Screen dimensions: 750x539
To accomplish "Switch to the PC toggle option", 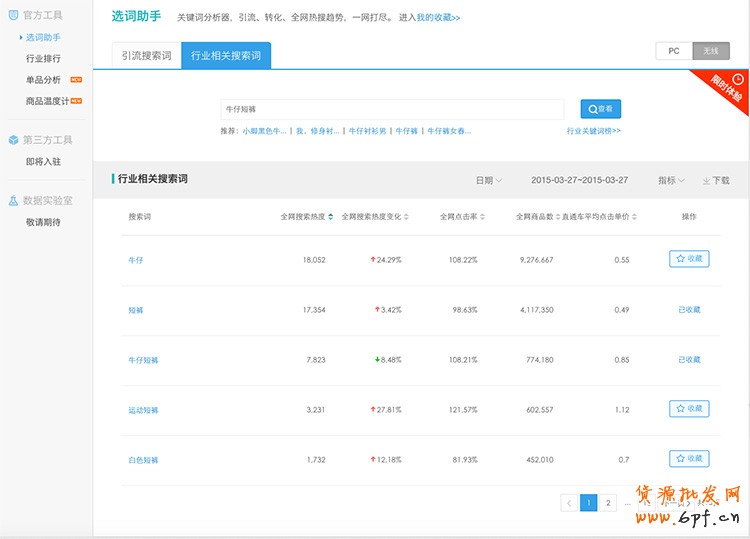I will [674, 51].
